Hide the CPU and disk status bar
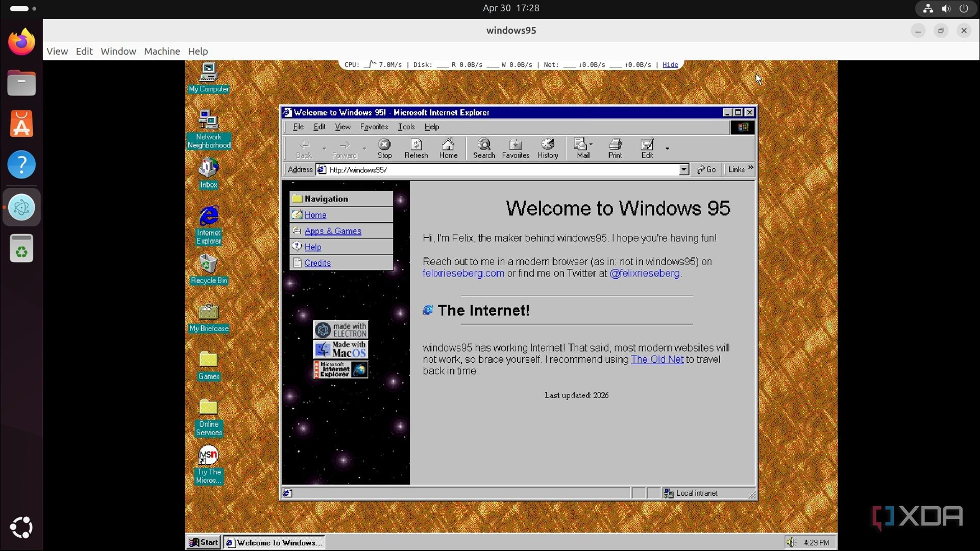Viewport: 980px width, 551px height. pos(670,65)
